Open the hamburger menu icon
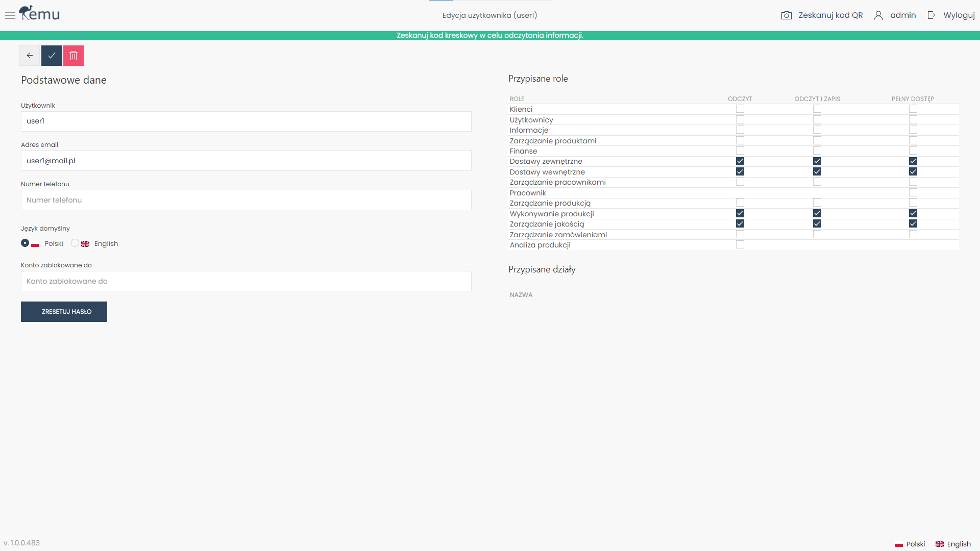Viewport: 980px width, 551px height. click(x=10, y=15)
